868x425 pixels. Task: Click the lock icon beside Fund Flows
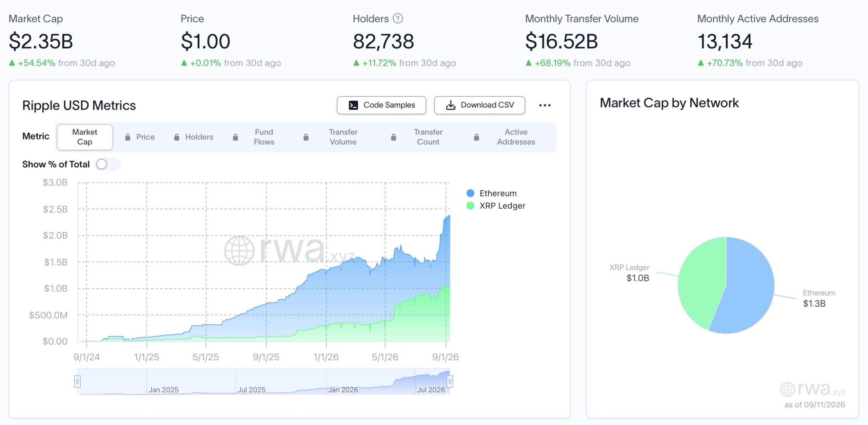point(235,137)
